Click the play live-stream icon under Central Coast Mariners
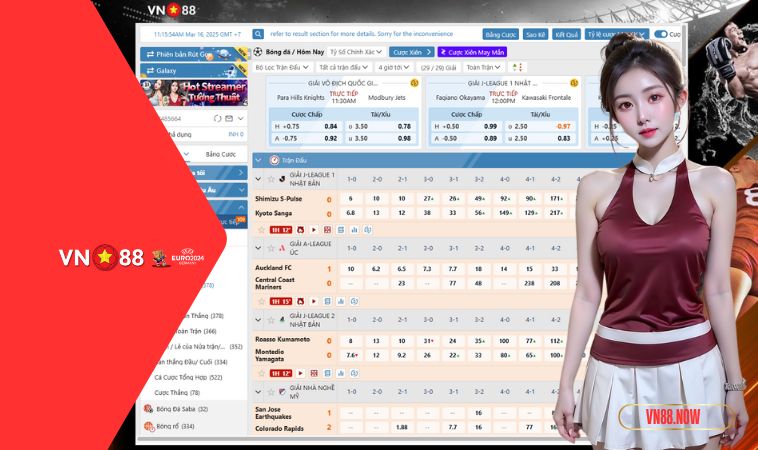This screenshot has width=758, height=450. point(314,302)
